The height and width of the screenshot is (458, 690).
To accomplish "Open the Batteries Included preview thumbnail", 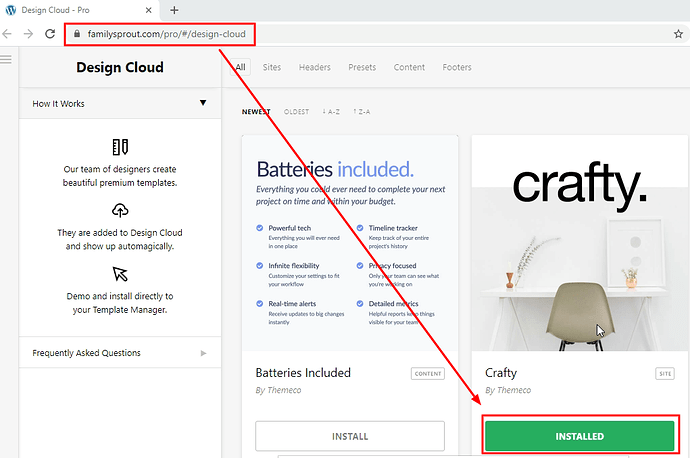I will [x=350, y=243].
